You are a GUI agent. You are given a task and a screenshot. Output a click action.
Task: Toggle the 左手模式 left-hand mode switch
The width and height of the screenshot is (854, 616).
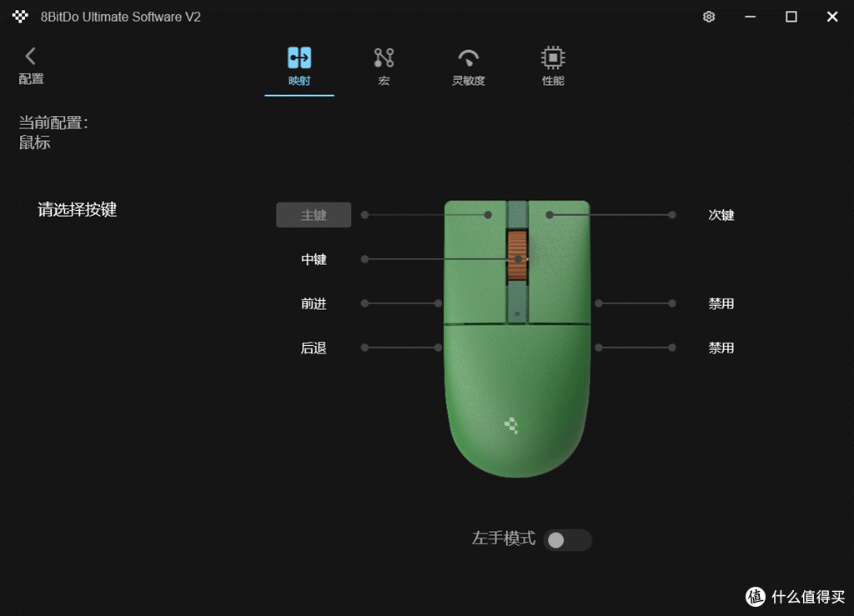click(567, 540)
